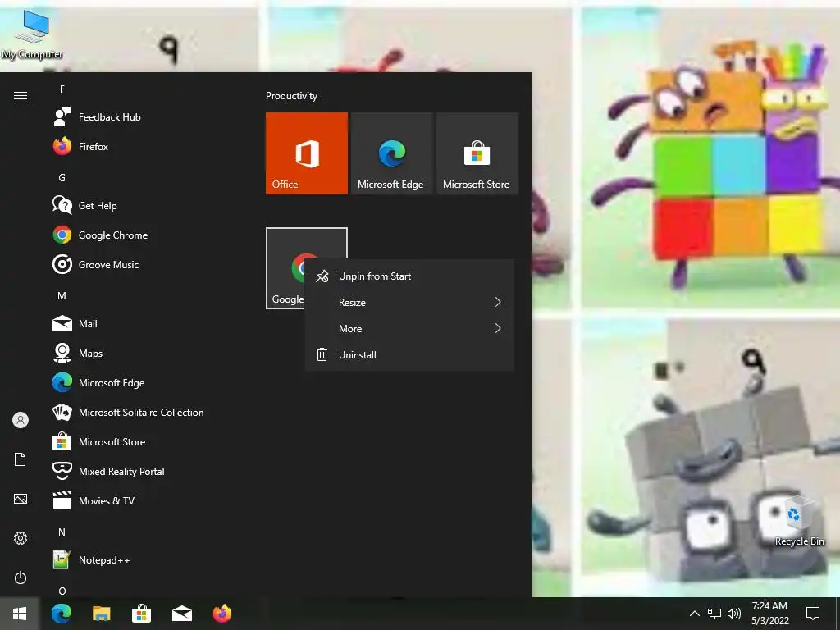Image resolution: width=840 pixels, height=630 pixels.
Task: Open the Power options button
Action: coord(21,577)
